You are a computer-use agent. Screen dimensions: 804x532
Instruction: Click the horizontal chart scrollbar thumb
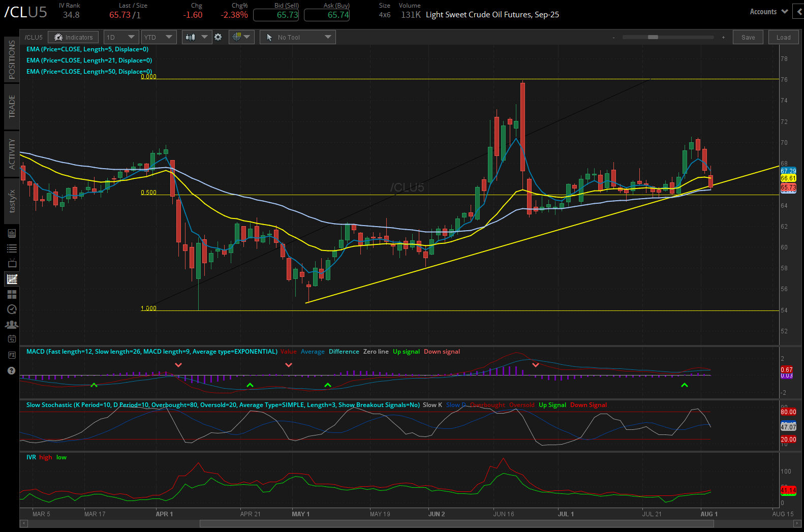click(x=457, y=523)
